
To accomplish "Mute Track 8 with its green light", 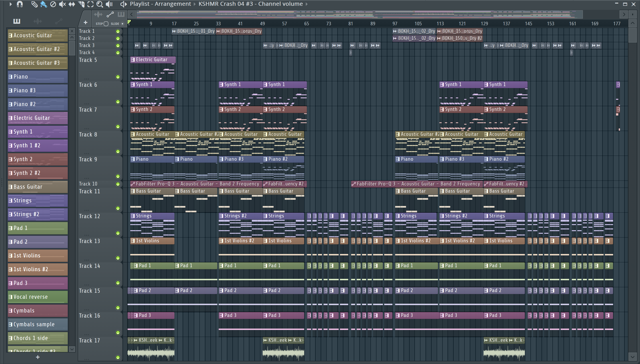I will 118,152.
